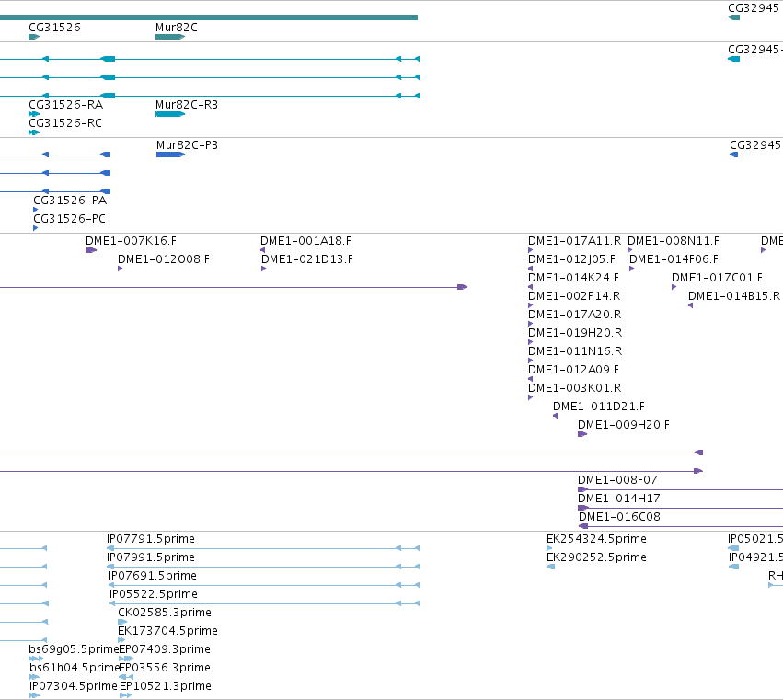Select the EP10521.3prime label
Image resolution: width=783 pixels, height=700 pixels.
[x=166, y=687]
